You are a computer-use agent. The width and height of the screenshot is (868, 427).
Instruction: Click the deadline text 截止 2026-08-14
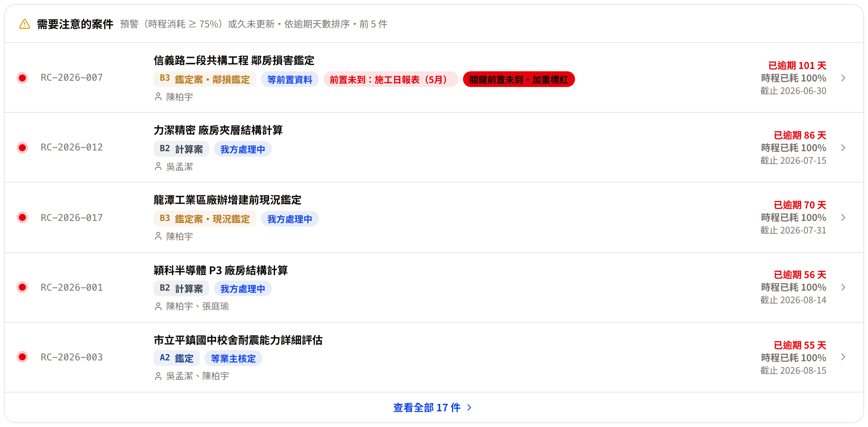pos(793,300)
